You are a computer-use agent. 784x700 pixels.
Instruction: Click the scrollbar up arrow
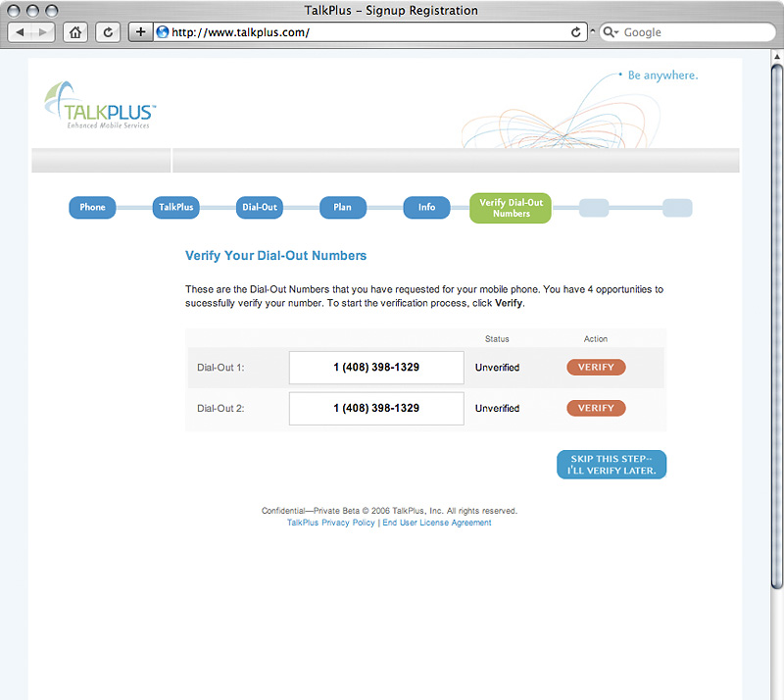[x=777, y=57]
